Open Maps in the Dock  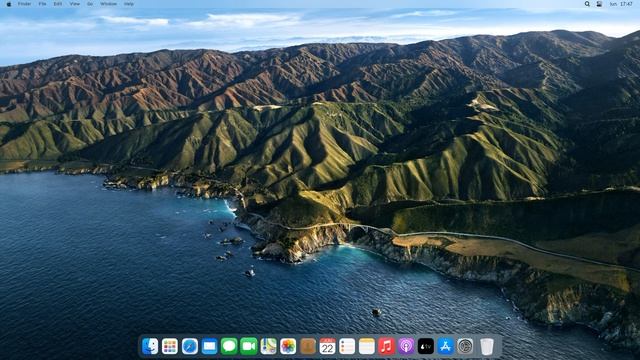click(269, 347)
